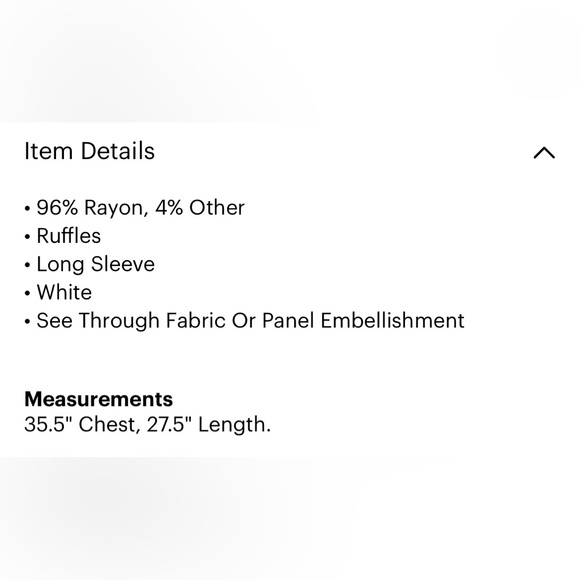Click the Measurements heading
Image resolution: width=580 pixels, height=580 pixels.
98,399
